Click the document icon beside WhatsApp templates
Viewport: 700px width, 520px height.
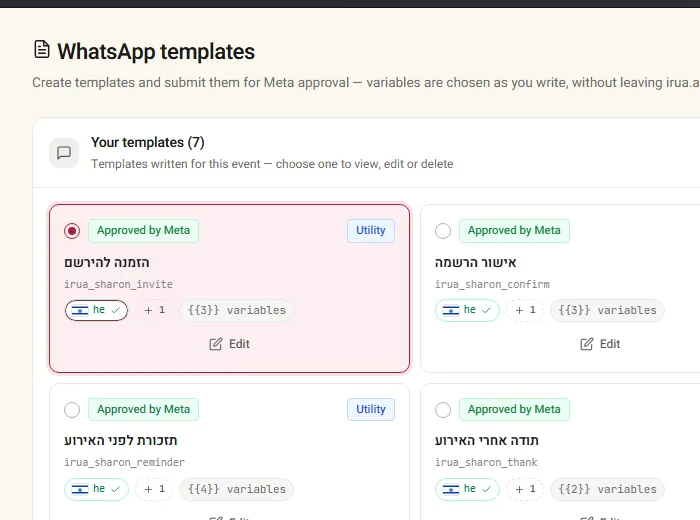point(42,50)
